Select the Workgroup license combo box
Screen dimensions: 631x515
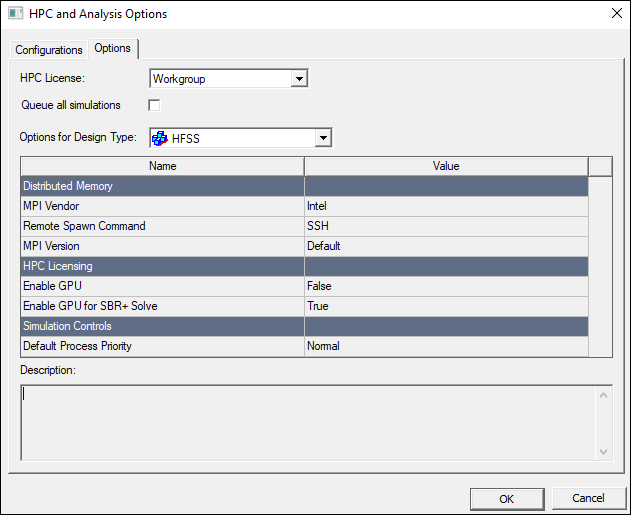point(228,79)
